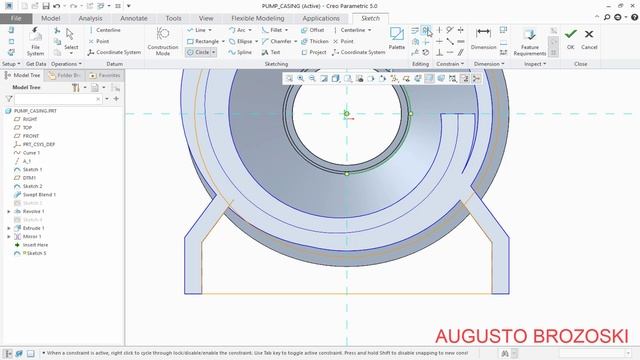Select the Project tool

click(313, 52)
